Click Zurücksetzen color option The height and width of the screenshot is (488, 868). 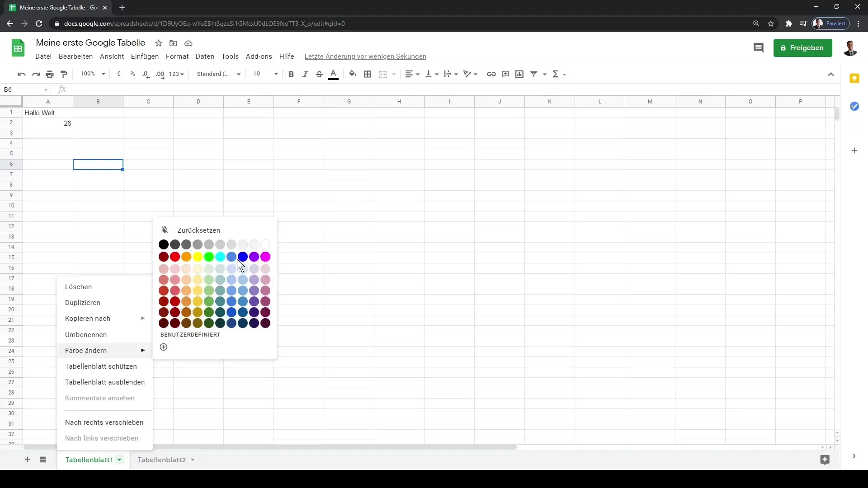coord(199,230)
